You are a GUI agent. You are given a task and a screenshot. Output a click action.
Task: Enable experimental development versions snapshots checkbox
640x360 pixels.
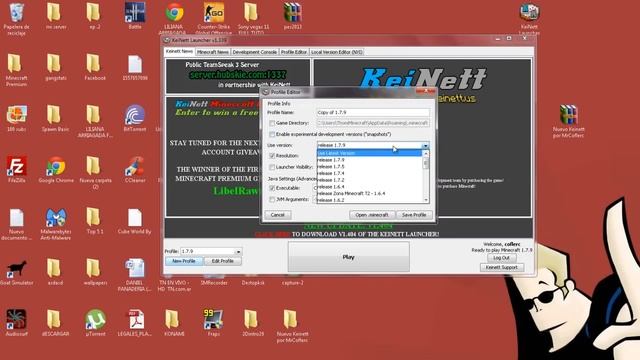tap(272, 134)
